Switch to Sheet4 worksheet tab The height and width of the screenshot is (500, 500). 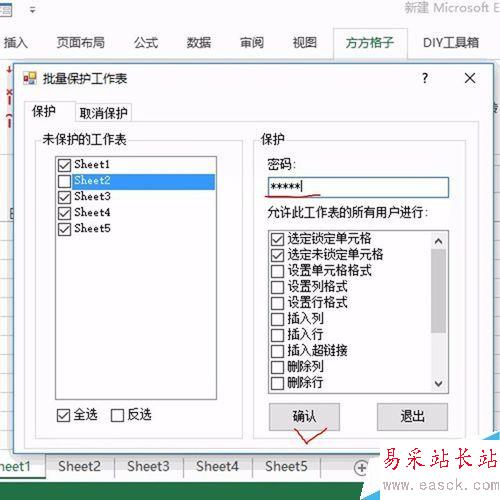click(217, 466)
